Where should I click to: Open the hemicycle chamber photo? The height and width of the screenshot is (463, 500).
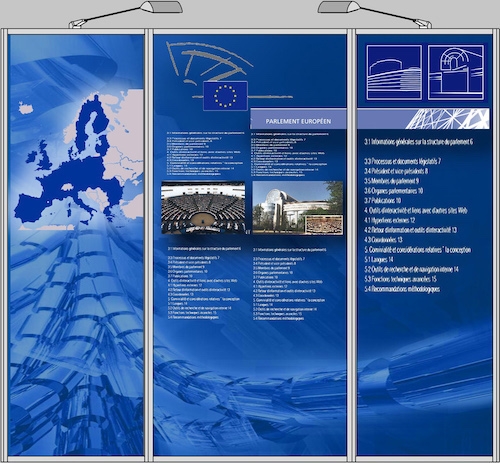tap(203, 207)
